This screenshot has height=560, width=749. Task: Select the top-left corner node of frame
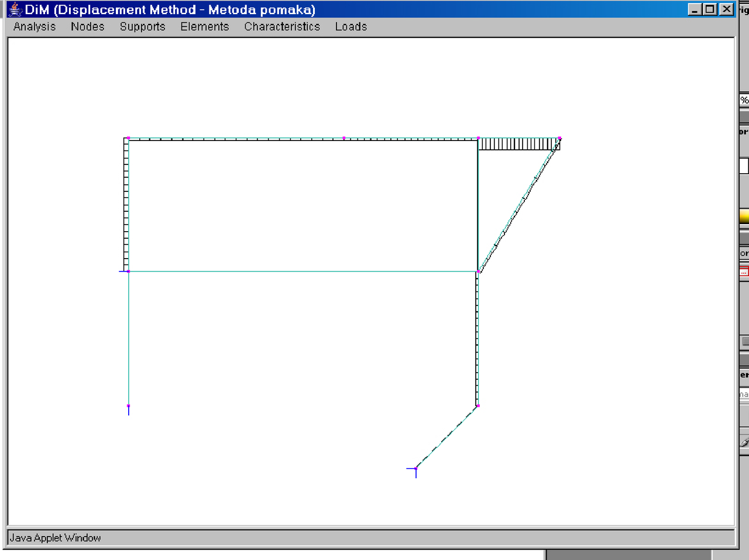click(128, 139)
